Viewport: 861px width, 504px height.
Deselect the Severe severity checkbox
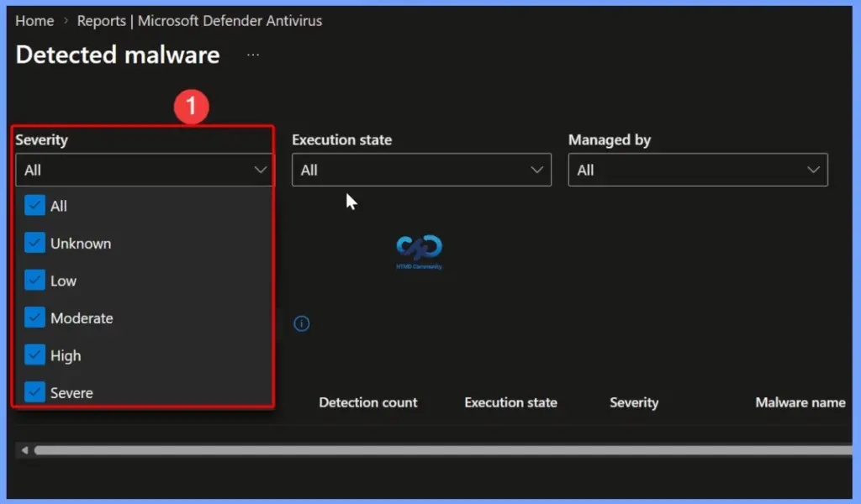click(34, 392)
